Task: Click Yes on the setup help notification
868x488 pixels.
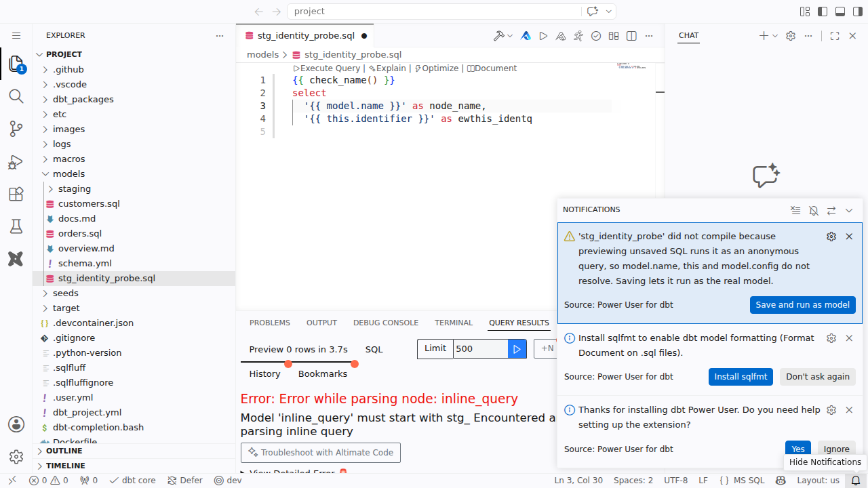Action: coord(798,449)
